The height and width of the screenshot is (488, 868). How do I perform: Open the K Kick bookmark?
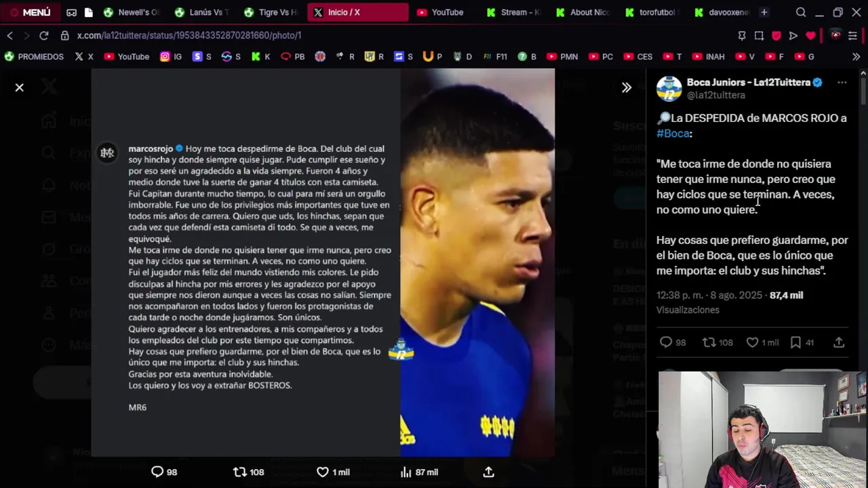click(x=260, y=57)
